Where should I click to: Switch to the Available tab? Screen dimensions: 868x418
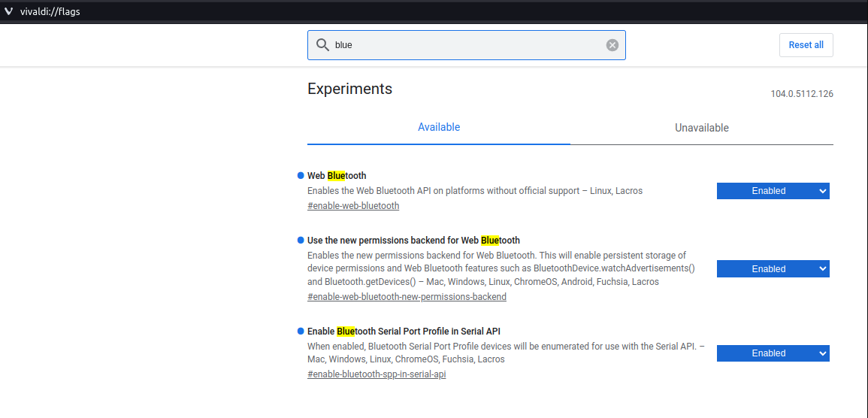pos(439,128)
